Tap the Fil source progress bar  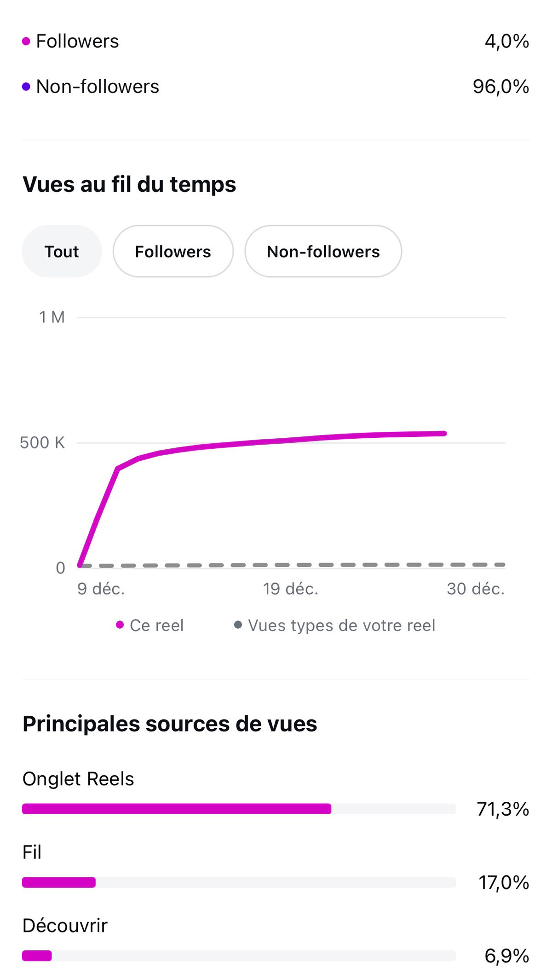(x=239, y=882)
